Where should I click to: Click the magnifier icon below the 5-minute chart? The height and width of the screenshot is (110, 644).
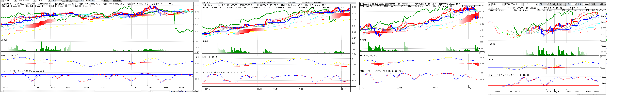click(197, 92)
